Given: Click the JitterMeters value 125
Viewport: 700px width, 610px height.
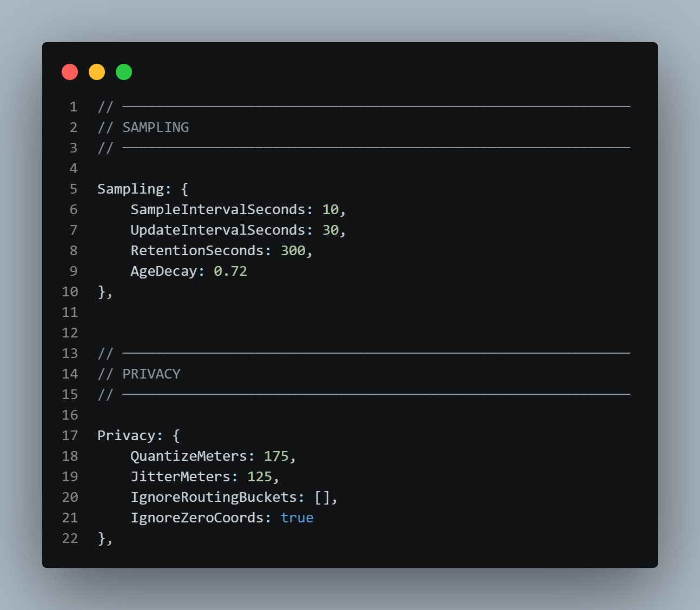Looking at the screenshot, I should tap(260, 477).
